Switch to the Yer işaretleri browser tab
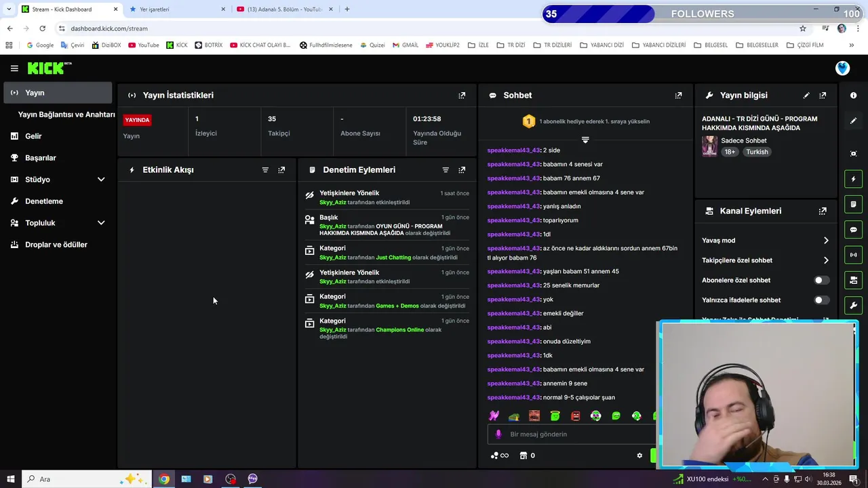Viewport: 868px width, 488px height. [176, 9]
